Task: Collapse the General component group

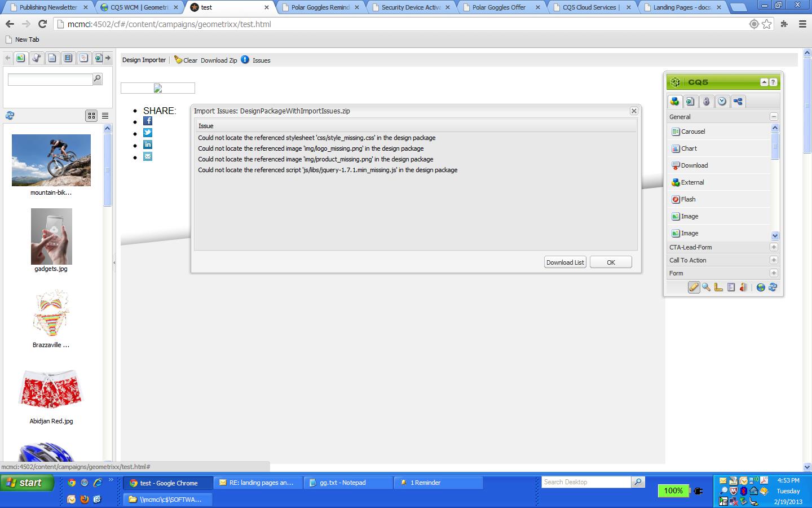Action: pyautogui.click(x=774, y=117)
